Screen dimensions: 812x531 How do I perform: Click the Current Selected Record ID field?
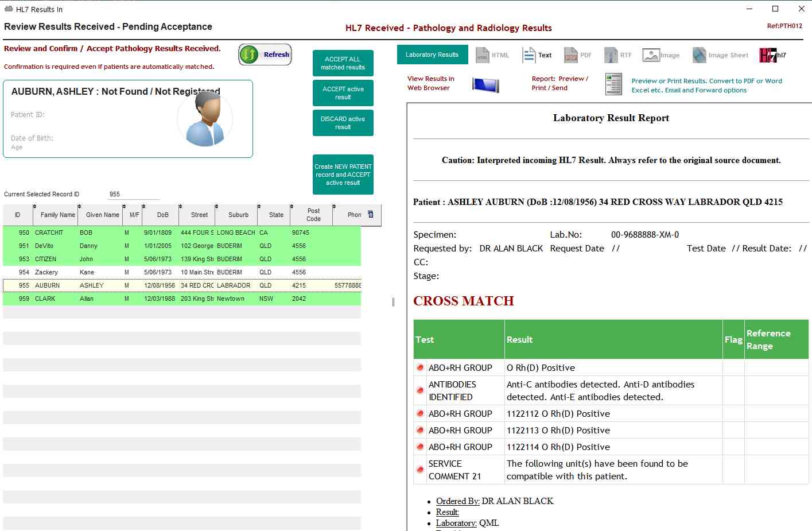(134, 194)
